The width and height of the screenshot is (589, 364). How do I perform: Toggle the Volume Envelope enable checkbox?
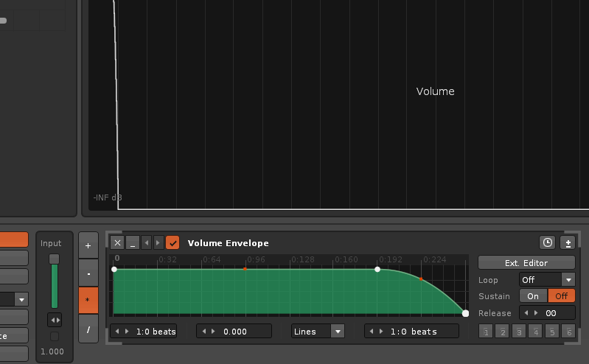tap(172, 242)
